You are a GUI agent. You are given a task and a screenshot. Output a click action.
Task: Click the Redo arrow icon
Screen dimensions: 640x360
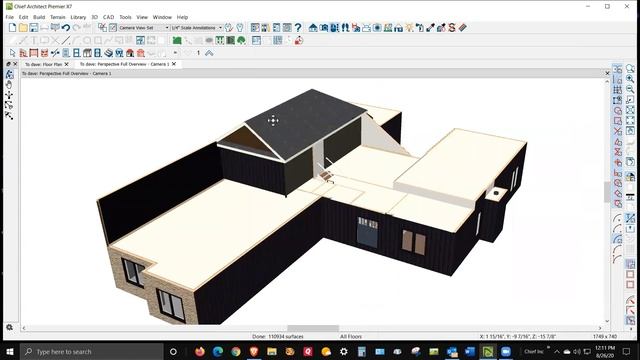coord(76,28)
